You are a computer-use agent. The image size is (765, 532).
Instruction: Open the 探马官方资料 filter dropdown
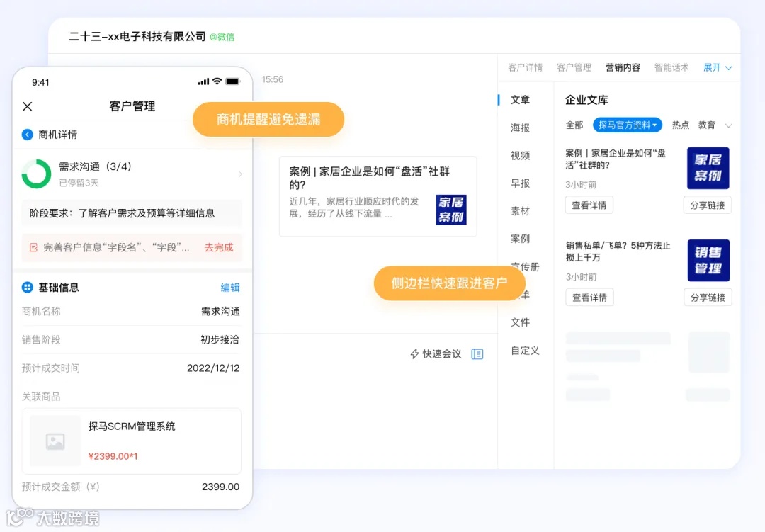pos(627,125)
